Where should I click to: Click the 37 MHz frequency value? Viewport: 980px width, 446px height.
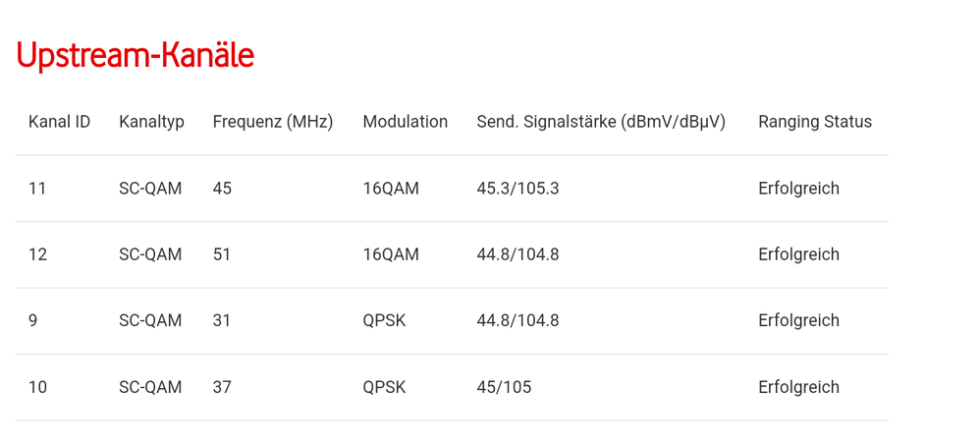pos(222,387)
